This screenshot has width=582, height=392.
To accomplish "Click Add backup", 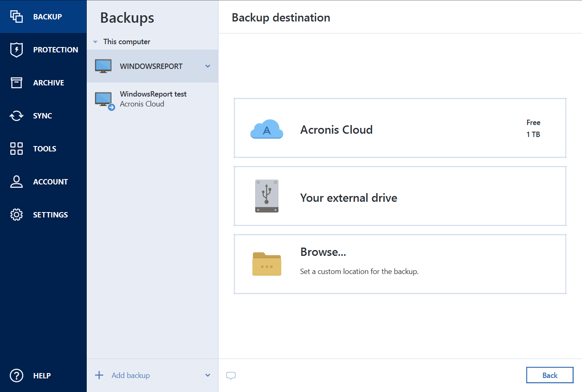I will point(131,375).
